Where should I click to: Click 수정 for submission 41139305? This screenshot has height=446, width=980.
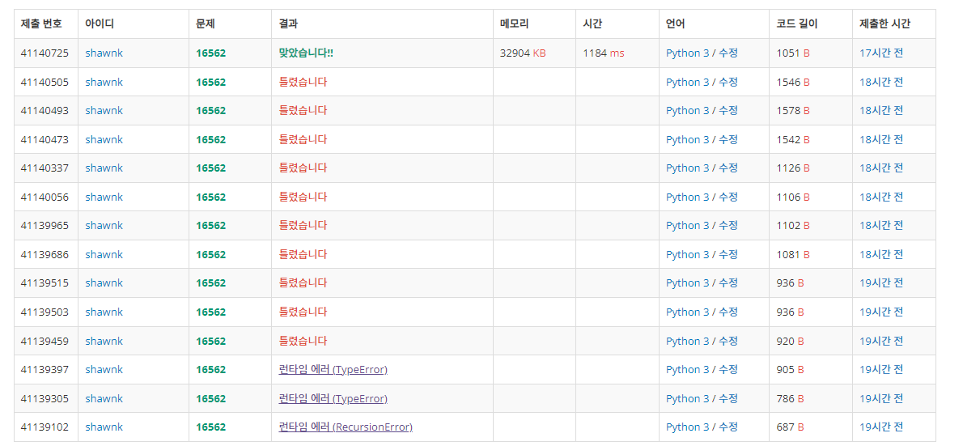pyautogui.click(x=728, y=398)
